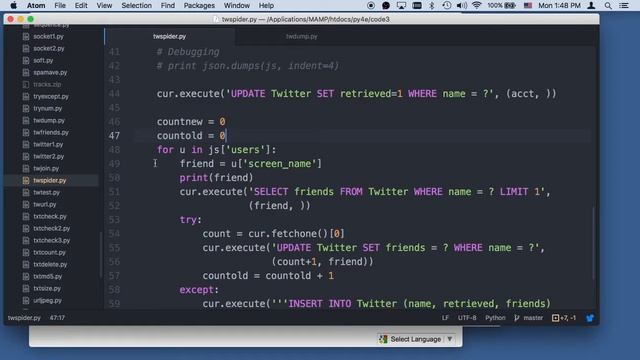The height and width of the screenshot is (360, 640).
Task: Open txtcheck2.py in the tree view
Action: tap(51, 228)
